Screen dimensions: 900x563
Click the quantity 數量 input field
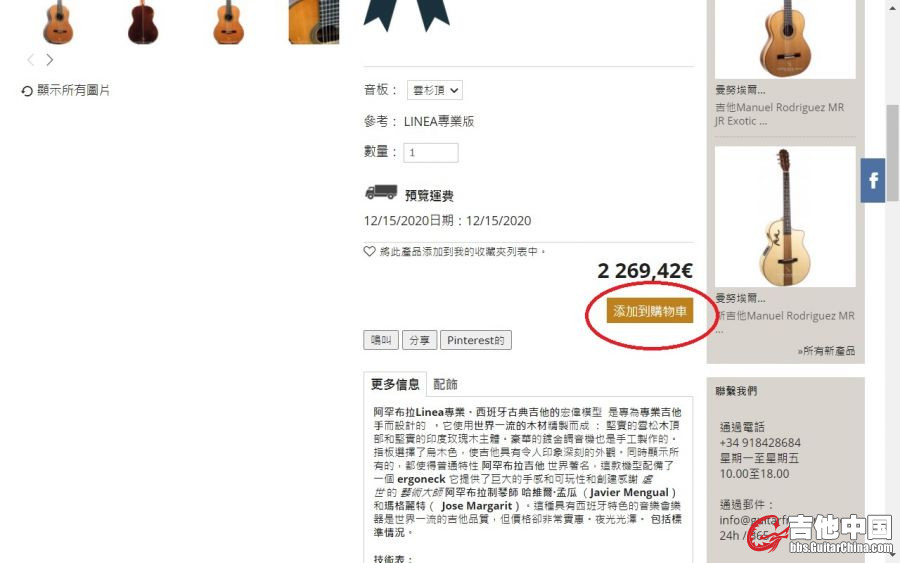[430, 153]
